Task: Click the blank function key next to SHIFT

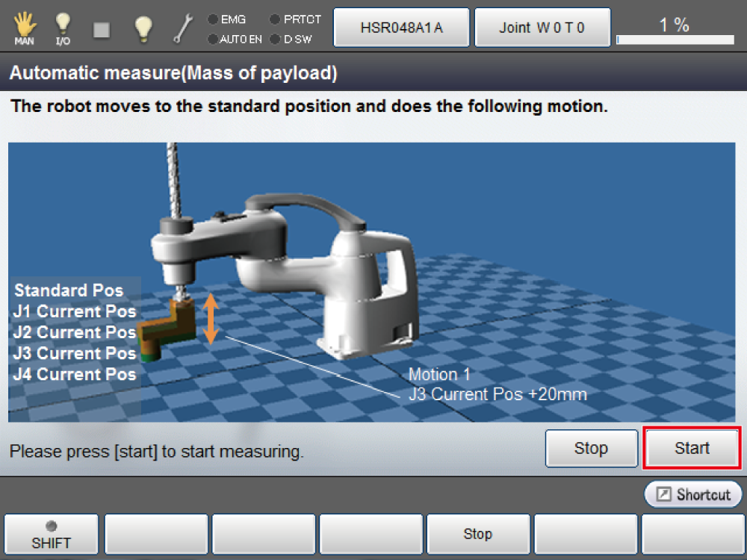Action: point(156,535)
